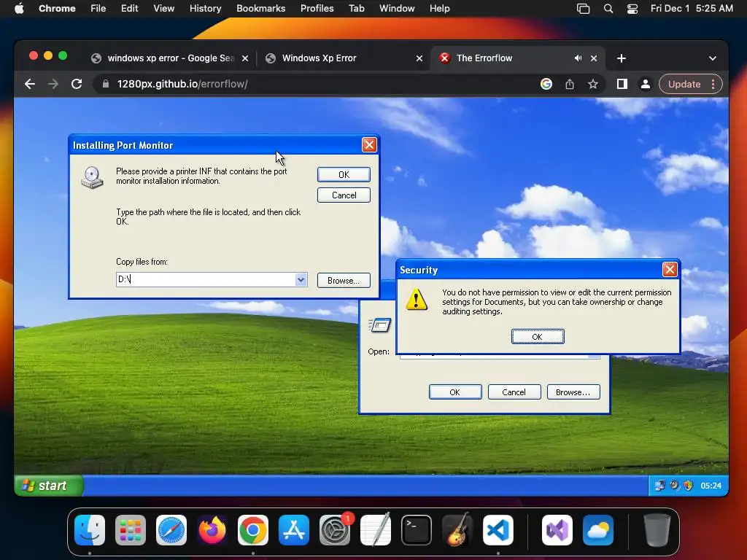Open Firefox from the Dock
This screenshot has height=560, width=747.
(212, 530)
